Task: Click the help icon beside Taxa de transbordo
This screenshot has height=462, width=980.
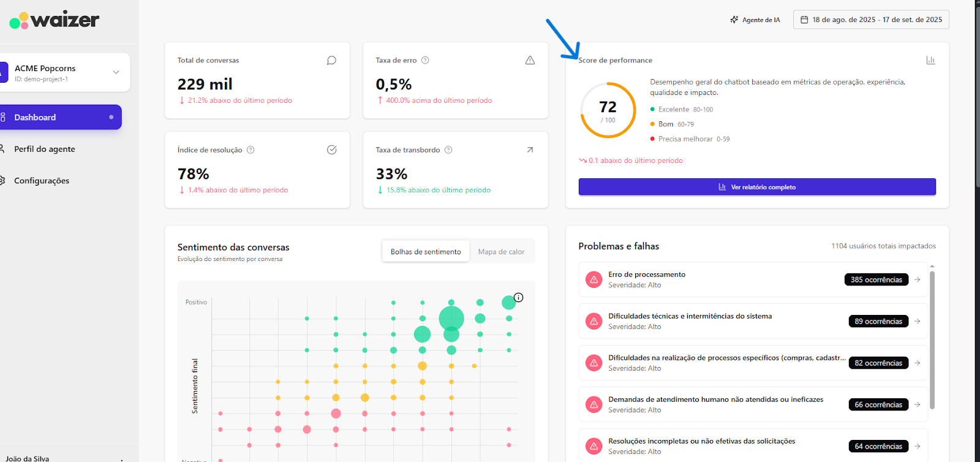Action: click(448, 150)
